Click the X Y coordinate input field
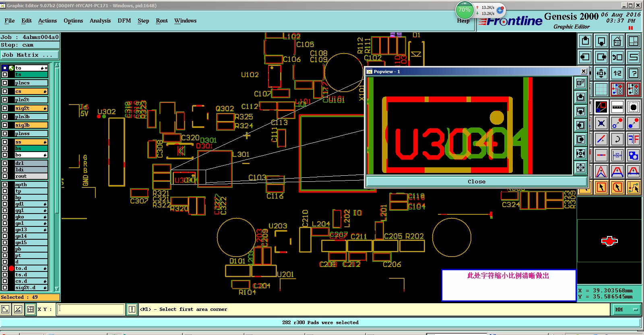 click(x=91, y=309)
